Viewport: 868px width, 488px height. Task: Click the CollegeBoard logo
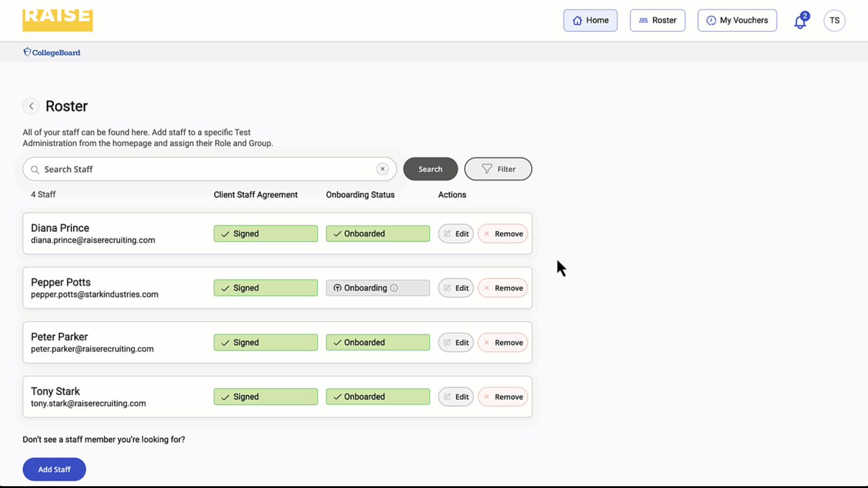(x=52, y=52)
